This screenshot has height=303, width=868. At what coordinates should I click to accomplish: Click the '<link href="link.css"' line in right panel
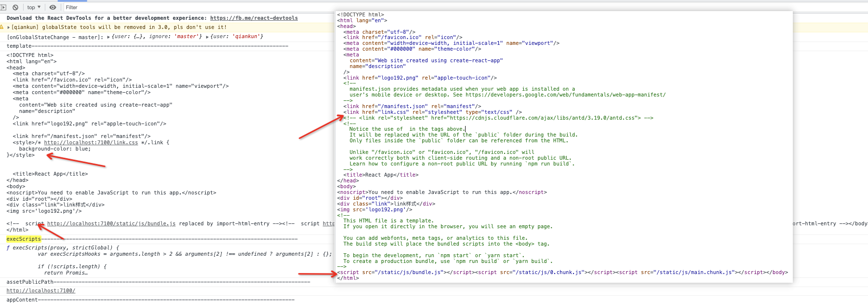pyautogui.click(x=432, y=112)
